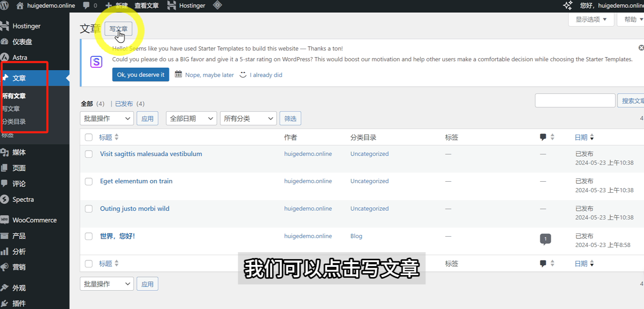Click Ok, you deserve it button

pyautogui.click(x=141, y=75)
